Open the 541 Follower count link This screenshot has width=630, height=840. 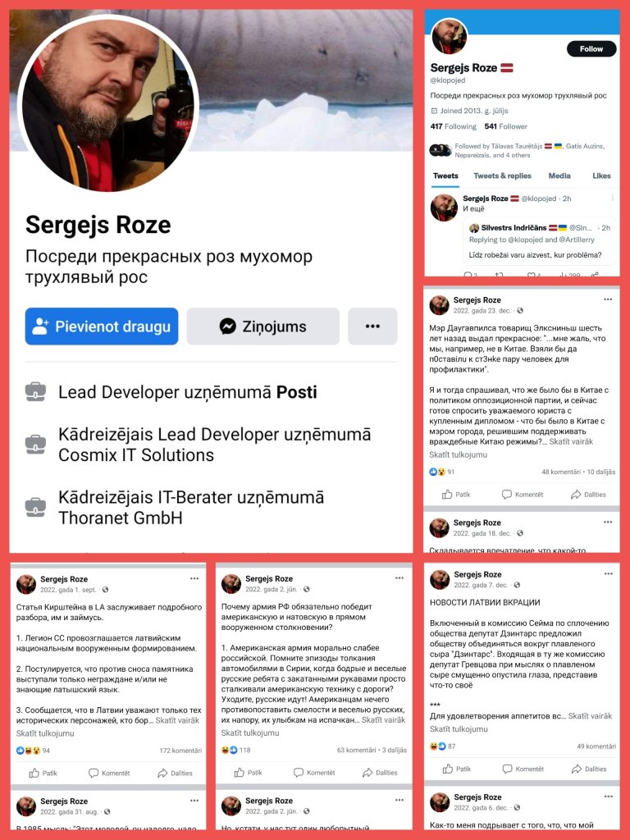click(x=505, y=126)
